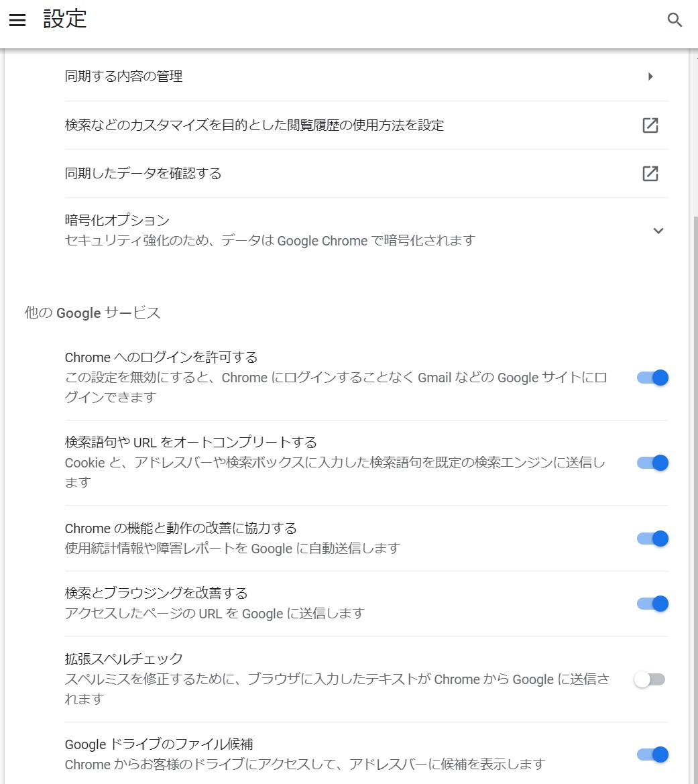This screenshot has width=698, height=784.
Task: Click 同期したデータを確認する text
Action: pos(143,174)
